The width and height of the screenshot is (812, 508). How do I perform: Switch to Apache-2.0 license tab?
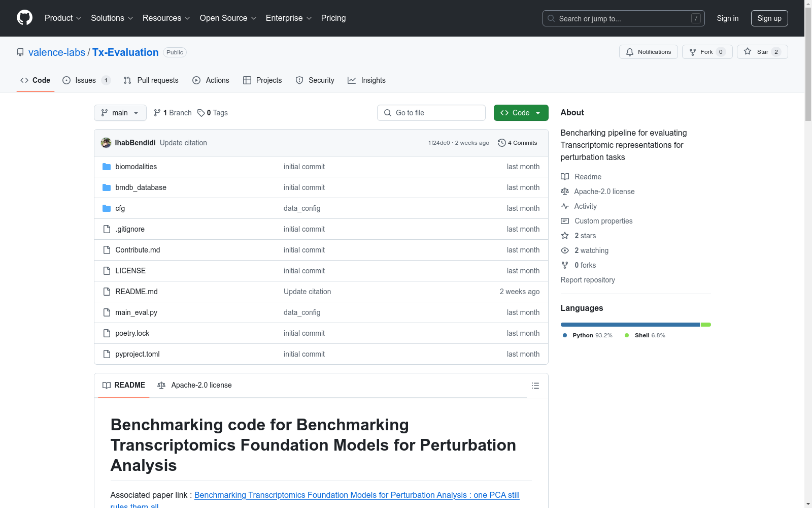point(194,386)
